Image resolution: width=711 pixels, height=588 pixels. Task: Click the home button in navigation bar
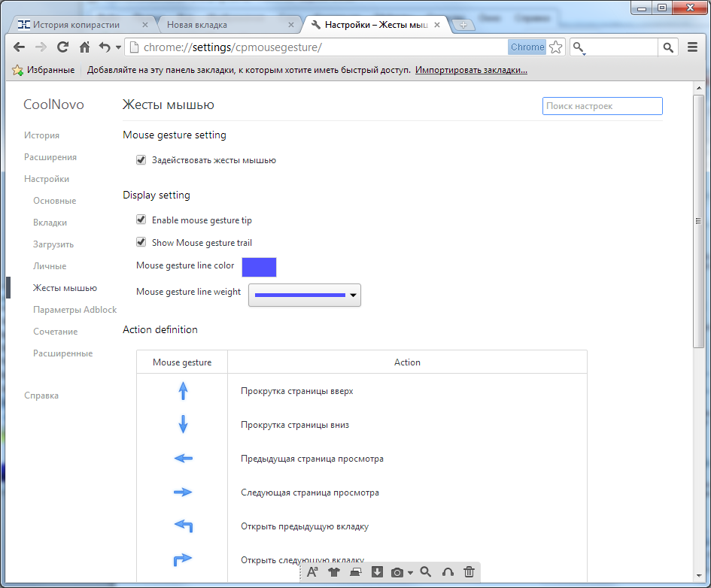coord(85,47)
